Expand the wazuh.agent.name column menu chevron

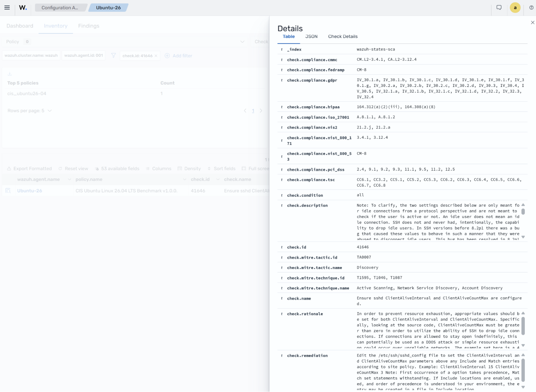[69, 179]
